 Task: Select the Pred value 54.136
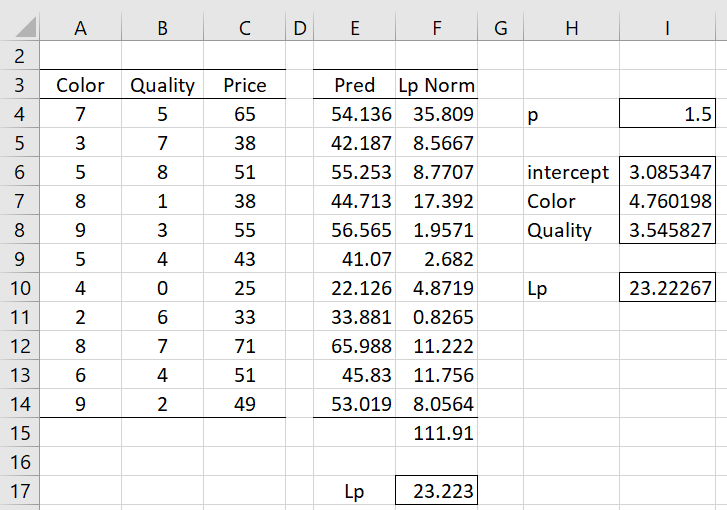point(355,114)
